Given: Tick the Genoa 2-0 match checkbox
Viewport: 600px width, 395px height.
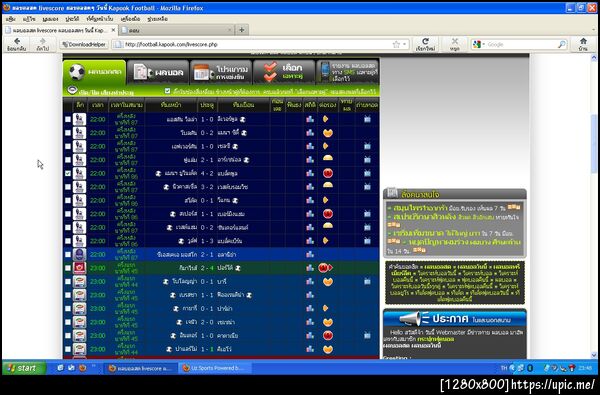Looking at the screenshot, I should pyautogui.click(x=68, y=322).
